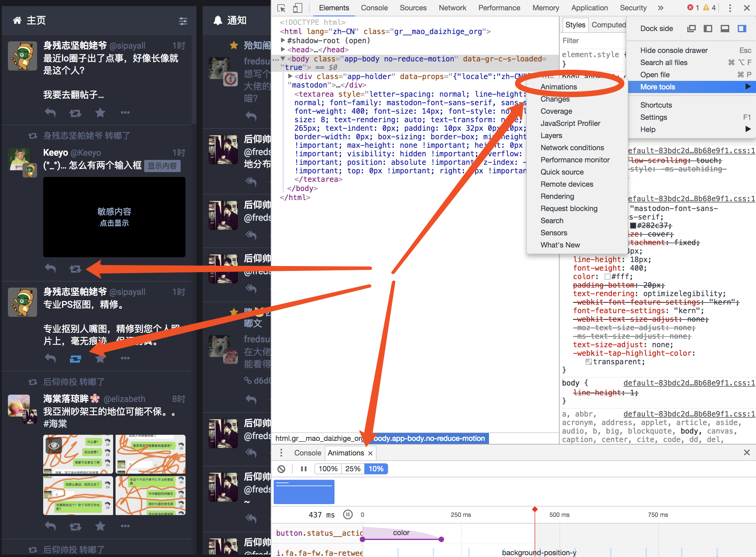
Task: Expand the #shadow-root node
Action: [283, 40]
